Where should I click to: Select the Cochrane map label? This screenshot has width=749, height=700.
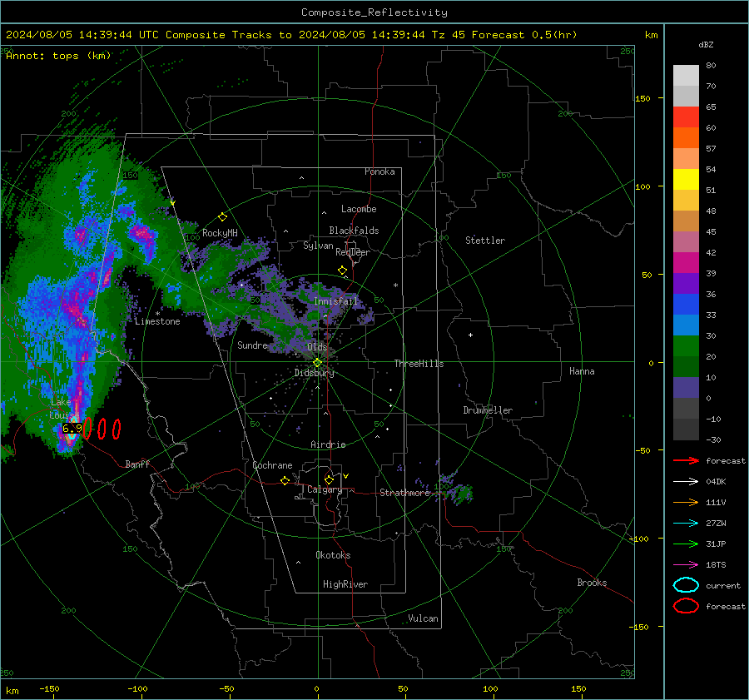pyautogui.click(x=272, y=465)
